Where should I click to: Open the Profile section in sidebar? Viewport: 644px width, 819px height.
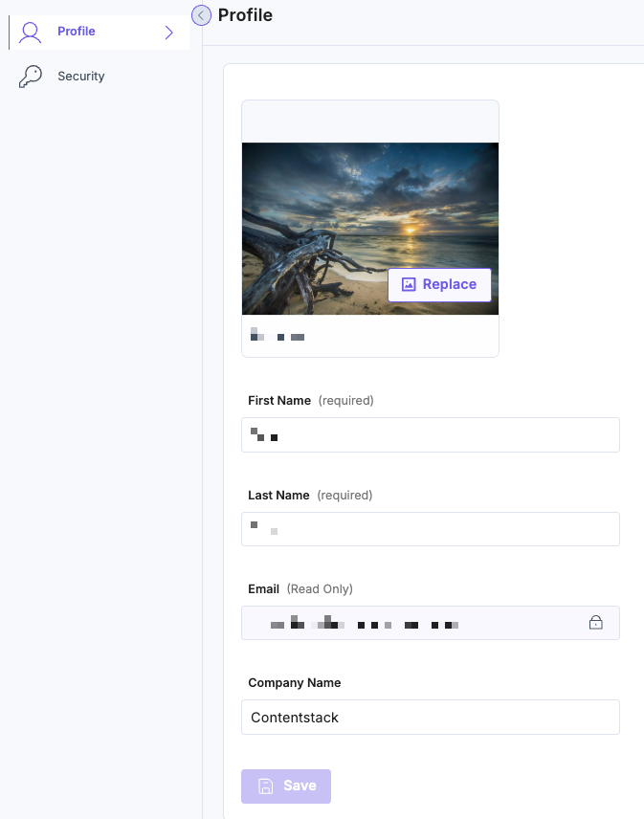pos(100,32)
